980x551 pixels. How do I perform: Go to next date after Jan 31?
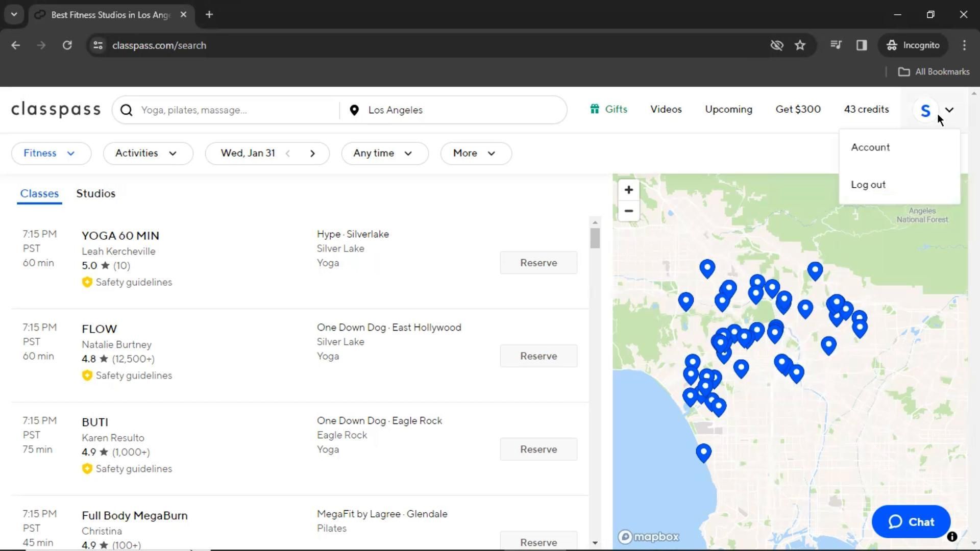(312, 153)
